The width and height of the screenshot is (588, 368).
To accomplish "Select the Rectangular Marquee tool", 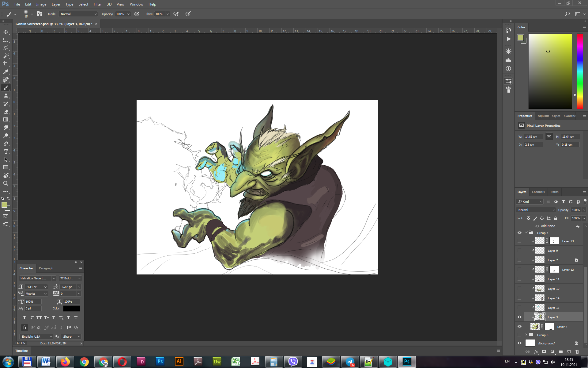I will pos(6,40).
